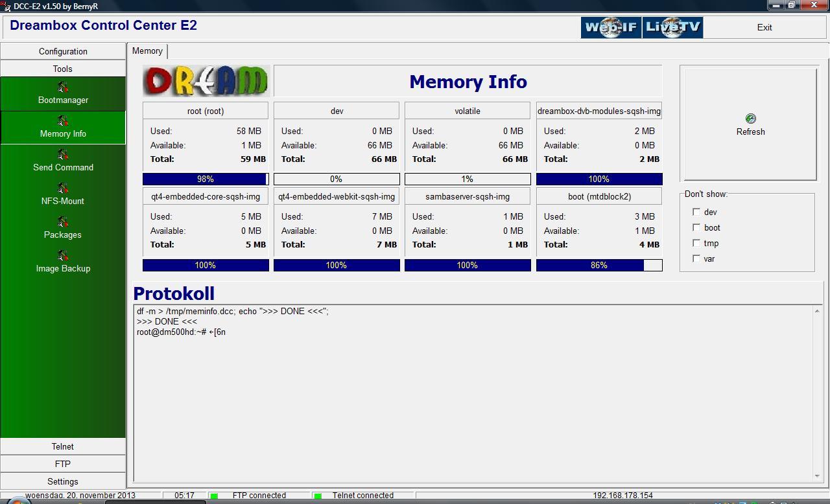Click the qt4-embedded-webkit 100% usage bar
This screenshot has height=504, width=830.
(x=337, y=265)
